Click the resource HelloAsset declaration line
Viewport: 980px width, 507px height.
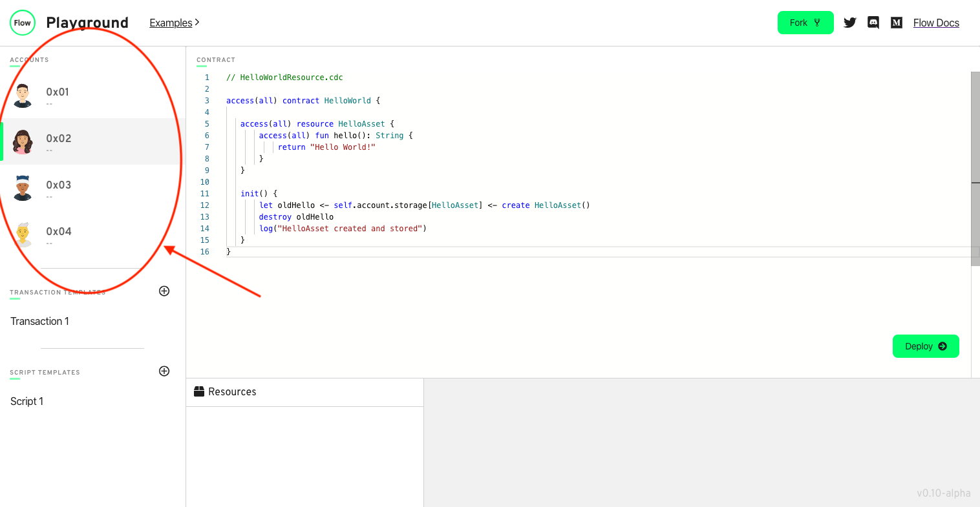(x=317, y=124)
